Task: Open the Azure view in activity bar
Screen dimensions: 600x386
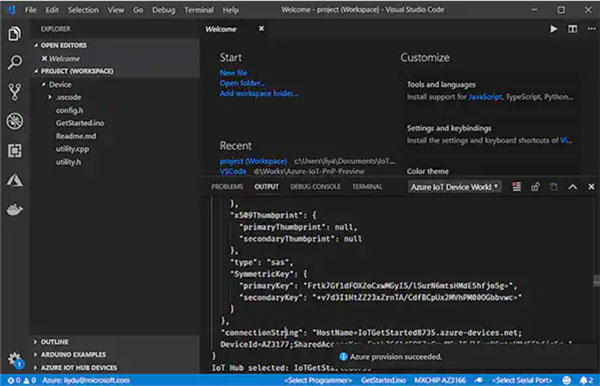Action: click(x=15, y=180)
